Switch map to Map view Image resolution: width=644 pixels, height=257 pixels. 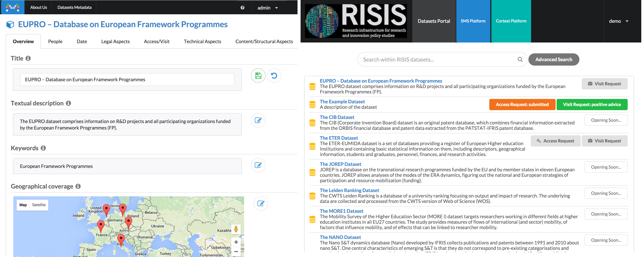click(x=23, y=205)
